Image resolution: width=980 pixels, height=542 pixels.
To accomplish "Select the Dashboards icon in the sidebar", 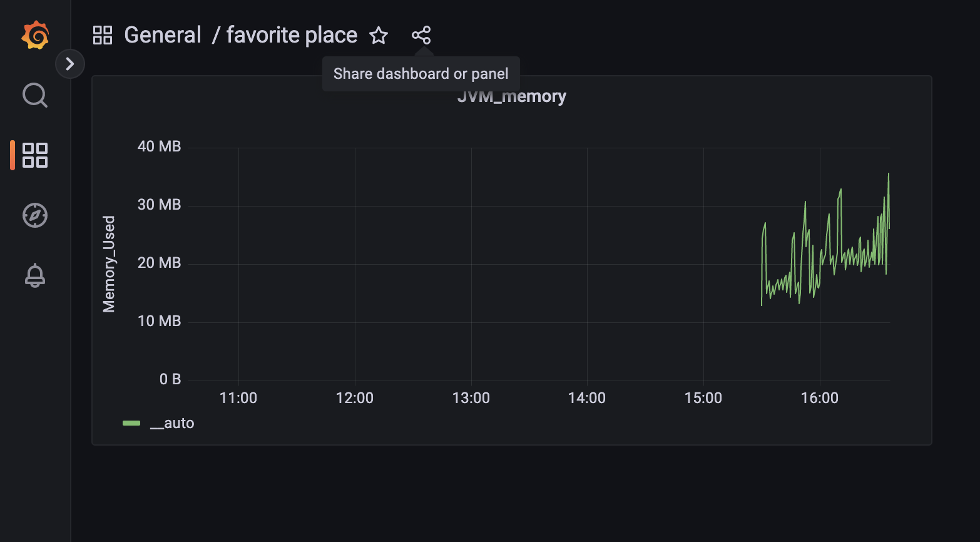I will pyautogui.click(x=34, y=155).
